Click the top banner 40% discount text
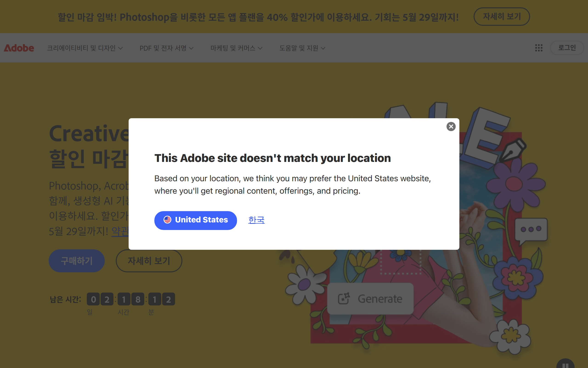The height and width of the screenshot is (368, 588). click(x=258, y=17)
